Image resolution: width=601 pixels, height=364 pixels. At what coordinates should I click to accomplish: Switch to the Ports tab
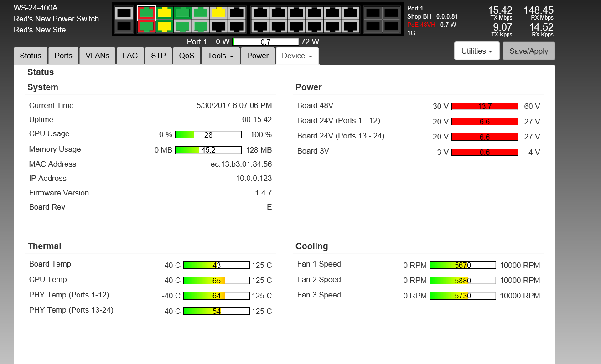pos(63,56)
